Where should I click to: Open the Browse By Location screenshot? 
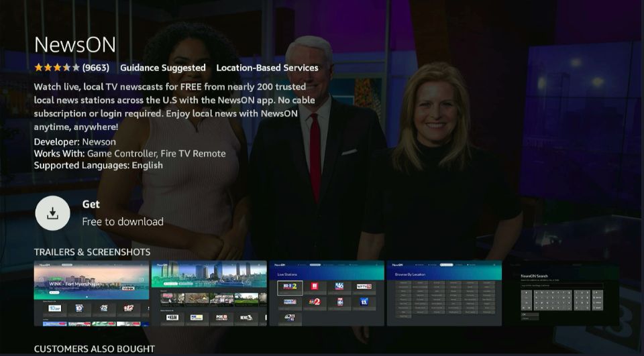444,293
